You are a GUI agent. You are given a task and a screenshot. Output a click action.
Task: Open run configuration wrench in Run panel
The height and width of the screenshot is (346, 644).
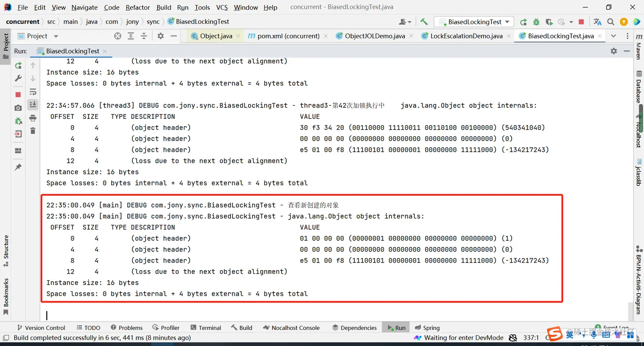pyautogui.click(x=18, y=78)
